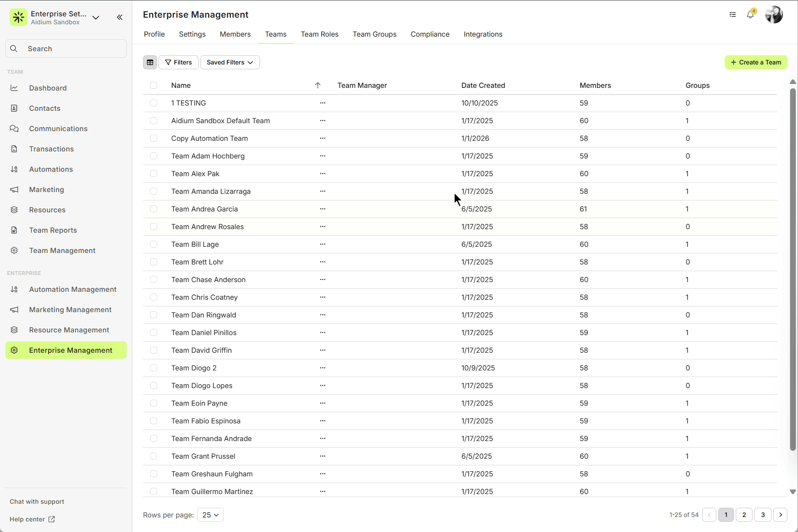Open the Compliance tab
Viewport: 798px width, 532px height.
[429, 34]
